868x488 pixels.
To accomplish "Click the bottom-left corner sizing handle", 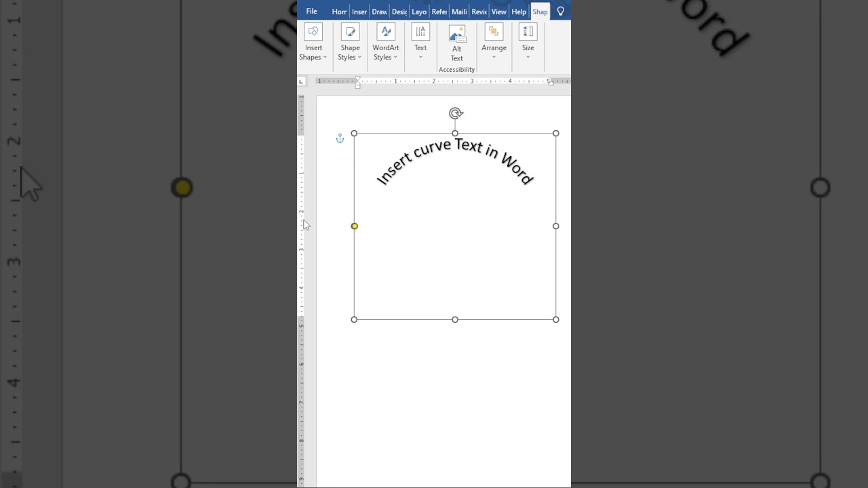I will pyautogui.click(x=354, y=319).
